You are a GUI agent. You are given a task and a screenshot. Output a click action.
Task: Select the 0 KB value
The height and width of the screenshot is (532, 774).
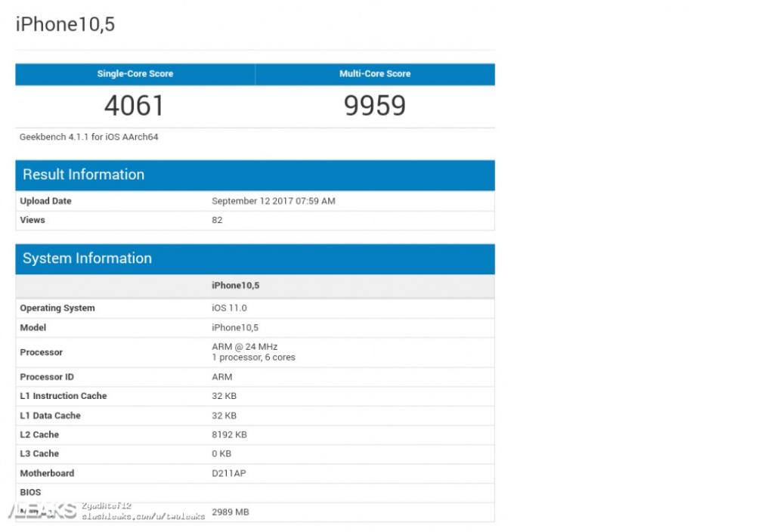[x=221, y=453]
